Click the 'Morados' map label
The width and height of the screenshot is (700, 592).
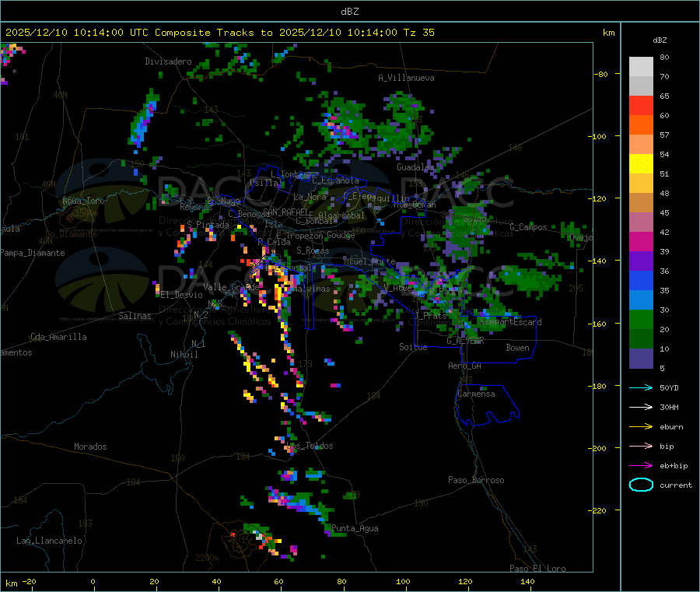tap(90, 447)
